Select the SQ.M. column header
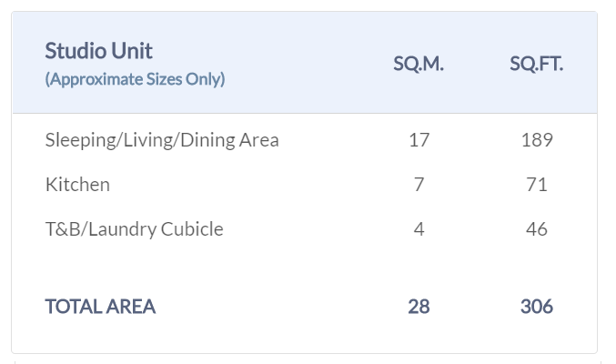This screenshot has height=364, width=616. pos(419,65)
